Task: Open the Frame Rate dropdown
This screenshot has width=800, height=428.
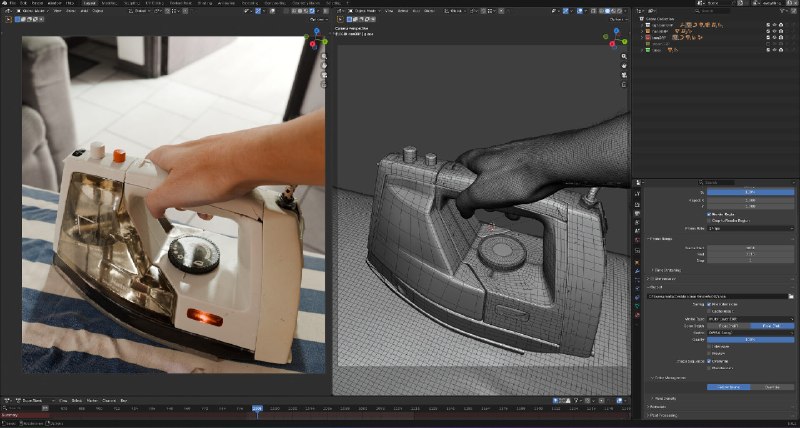Action: (751, 228)
